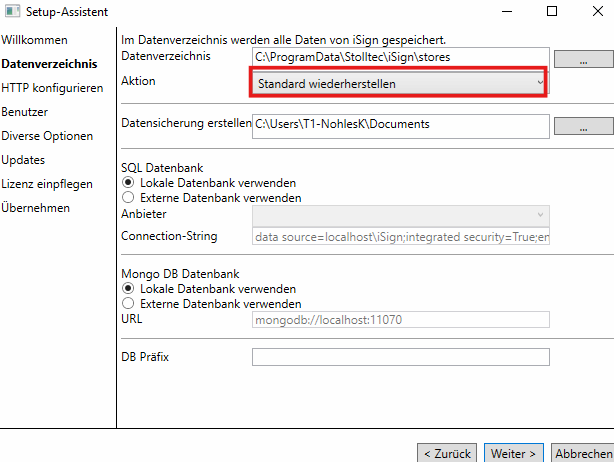
Task: Open the Übernehmen step
Action: pyautogui.click(x=35, y=208)
